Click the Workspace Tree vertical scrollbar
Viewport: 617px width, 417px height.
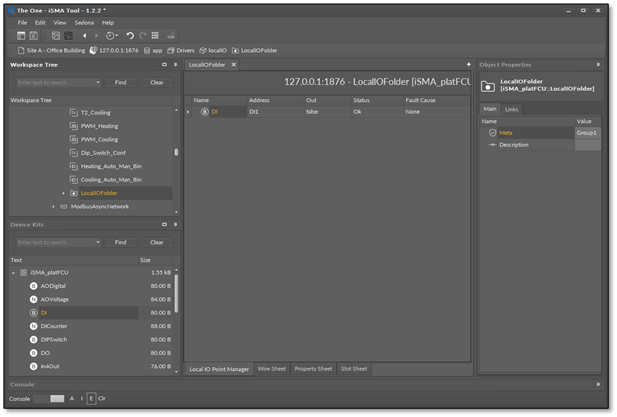[177, 150]
